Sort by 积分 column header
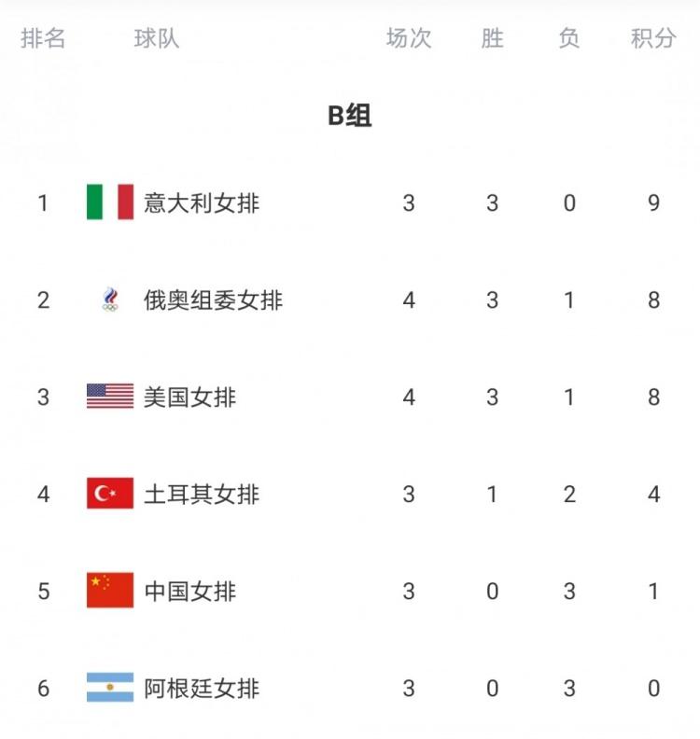This screenshot has width=700, height=739. (653, 38)
